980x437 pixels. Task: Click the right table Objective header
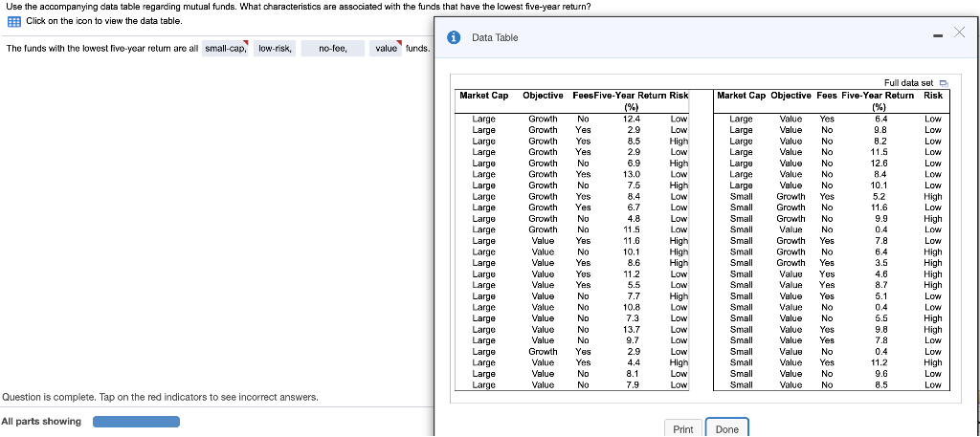[791, 96]
